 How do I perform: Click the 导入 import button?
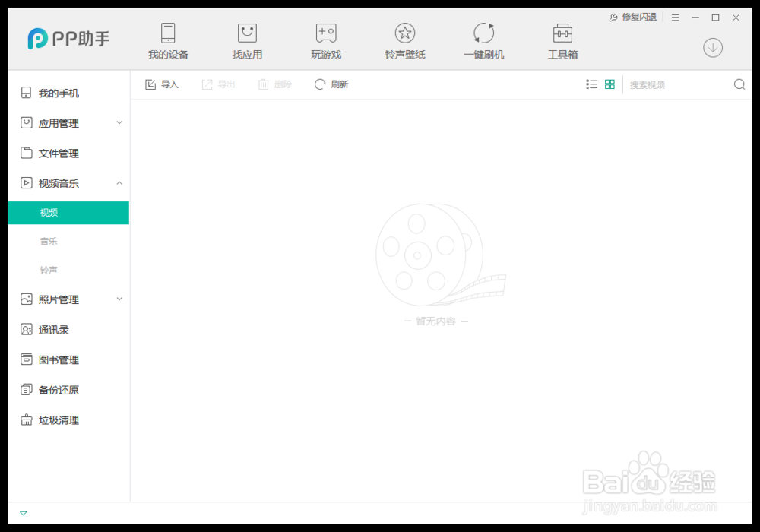point(162,84)
